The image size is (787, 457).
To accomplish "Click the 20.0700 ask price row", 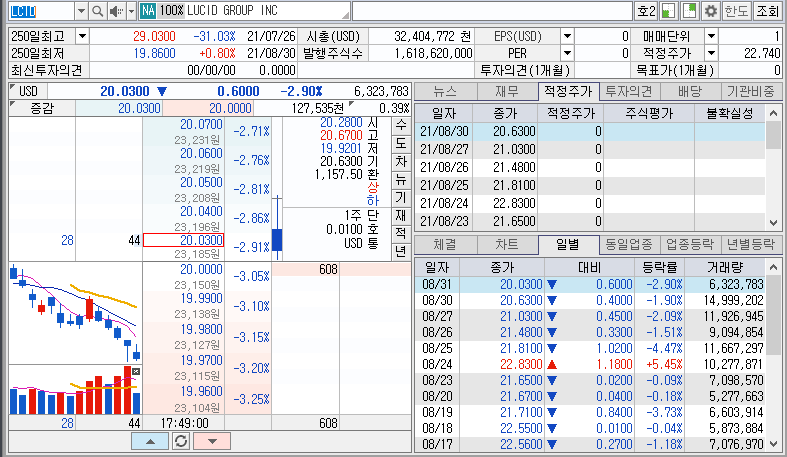I will [x=201, y=124].
